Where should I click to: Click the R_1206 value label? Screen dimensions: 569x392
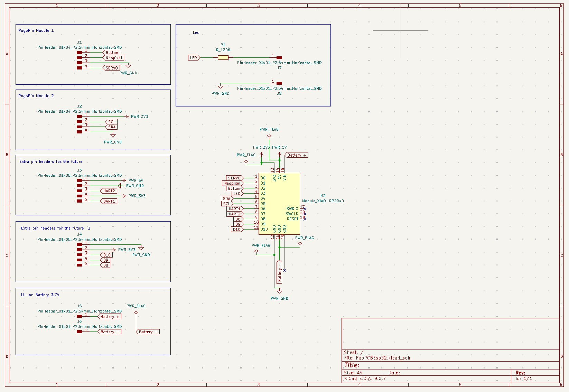[223, 50]
